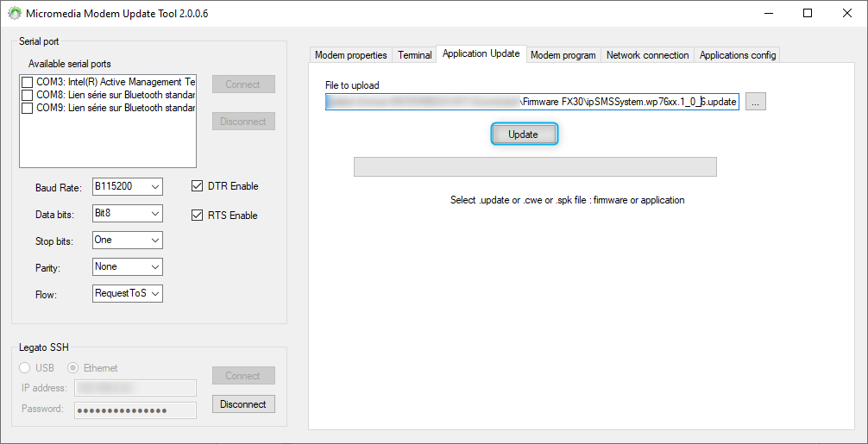Screen dimensions: 868x444
Task: Open the Baud Rate dropdown
Action: tap(128, 187)
